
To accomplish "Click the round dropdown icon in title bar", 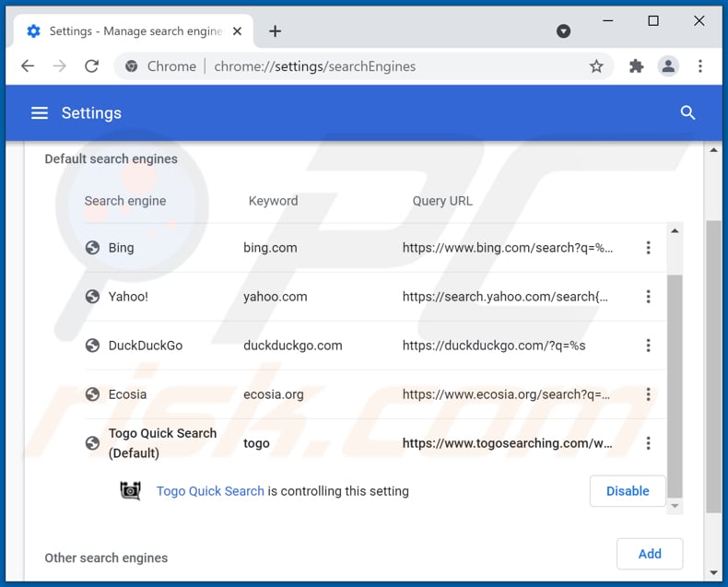I will [x=563, y=31].
